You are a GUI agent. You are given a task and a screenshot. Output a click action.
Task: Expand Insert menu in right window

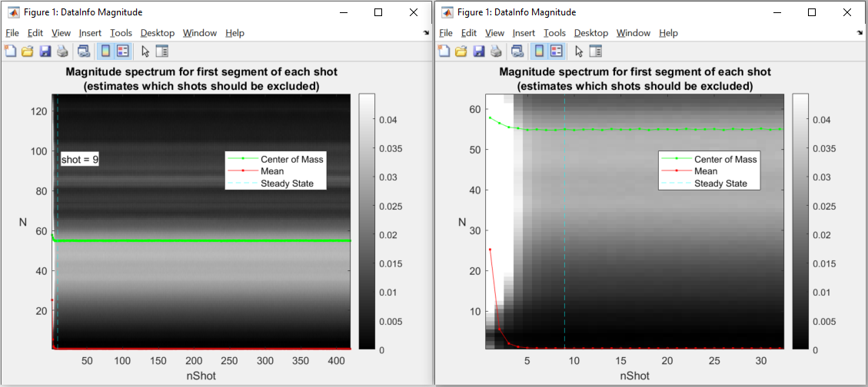[524, 33]
